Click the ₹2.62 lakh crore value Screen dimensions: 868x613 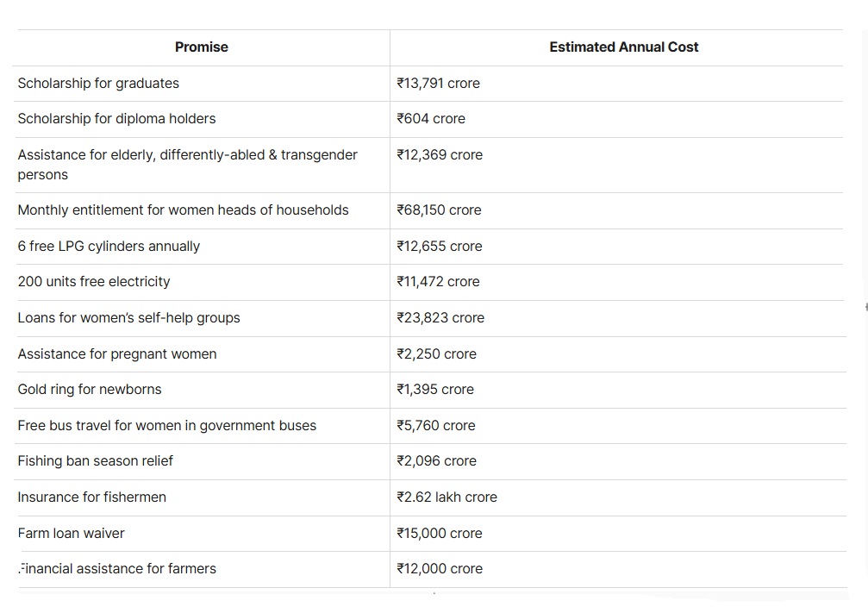446,497
